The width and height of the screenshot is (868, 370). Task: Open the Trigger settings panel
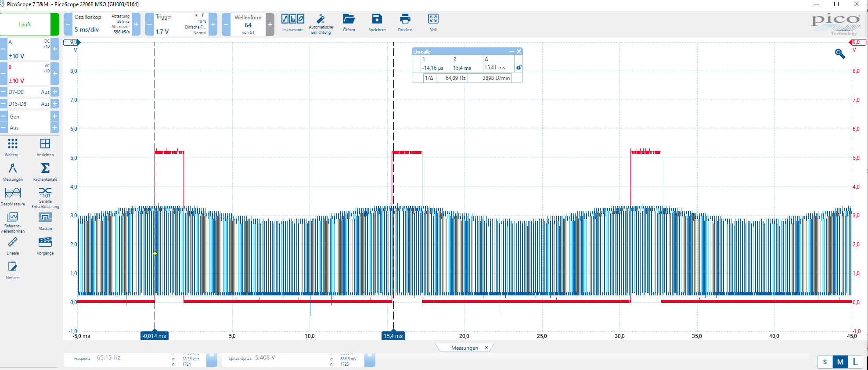(181, 24)
